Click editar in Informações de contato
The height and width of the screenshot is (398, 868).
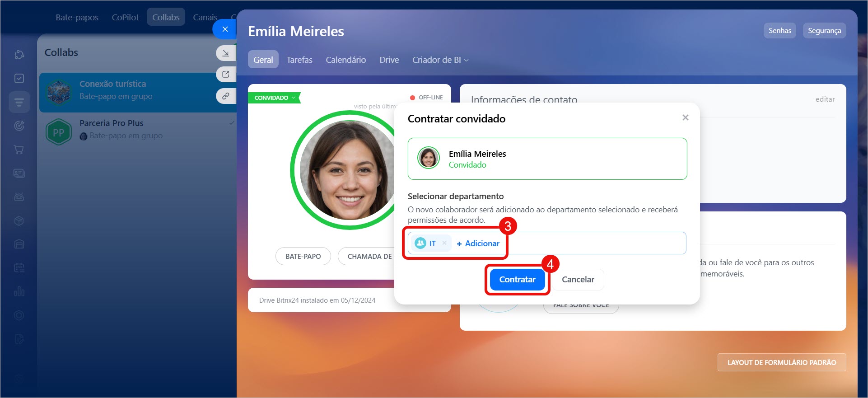[825, 99]
